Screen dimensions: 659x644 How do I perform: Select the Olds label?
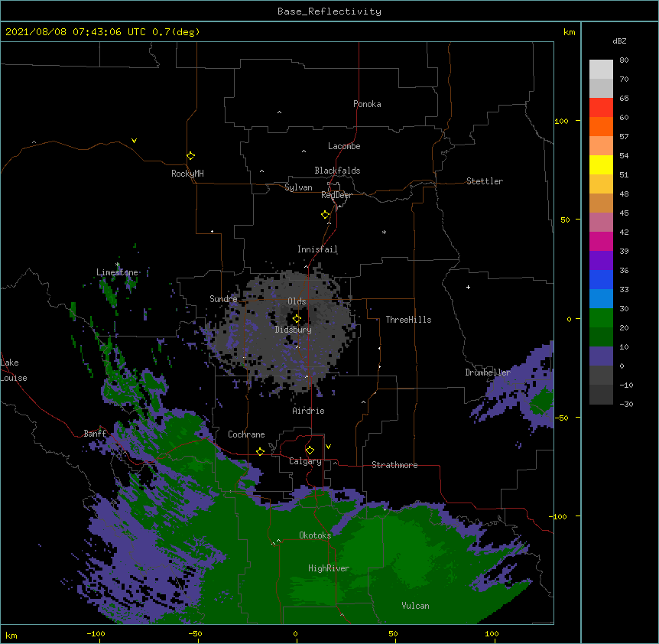(x=297, y=301)
